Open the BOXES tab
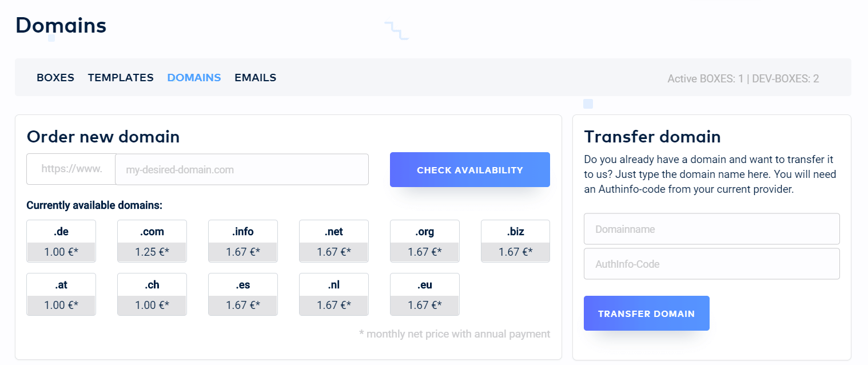868x365 pixels. tap(55, 78)
